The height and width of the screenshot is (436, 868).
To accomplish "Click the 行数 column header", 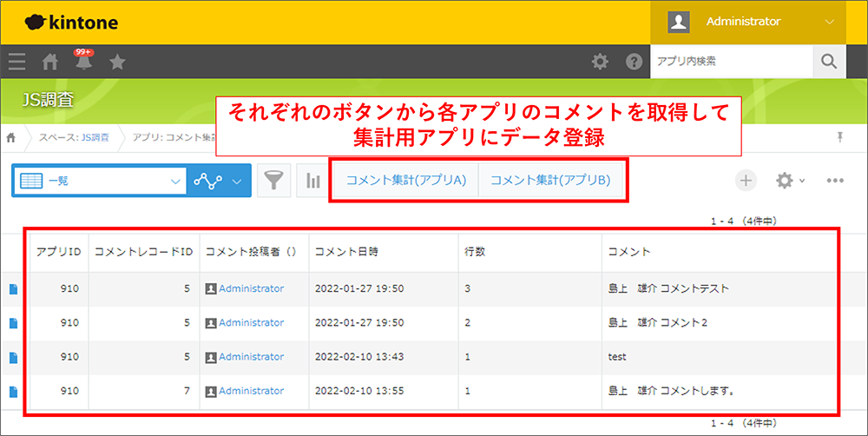I will click(530, 252).
